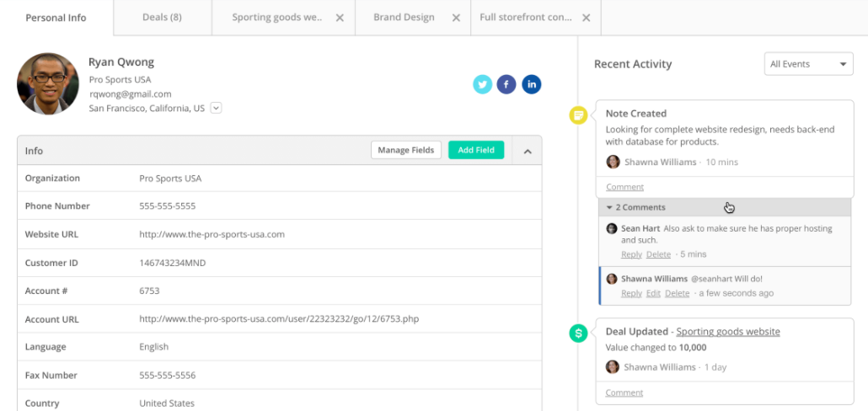Open Ryan Qwong's Twitter profile icon
The width and height of the screenshot is (868, 411).
point(482,84)
